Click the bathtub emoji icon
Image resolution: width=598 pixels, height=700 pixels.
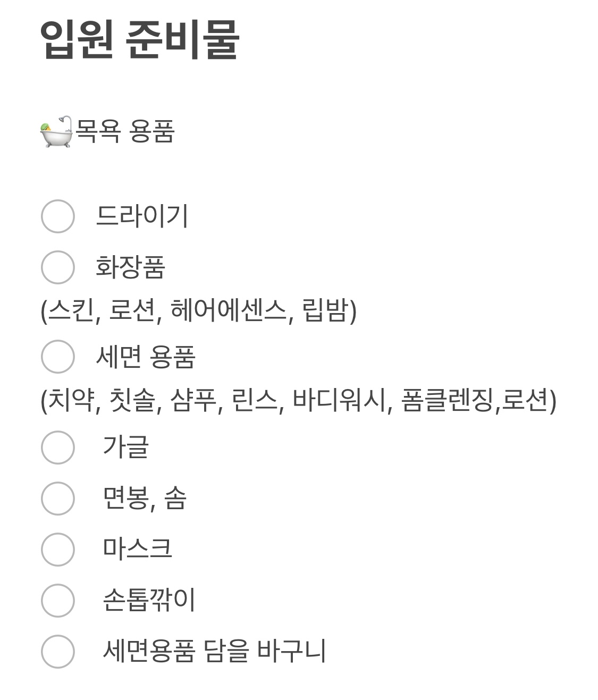pyautogui.click(x=56, y=131)
